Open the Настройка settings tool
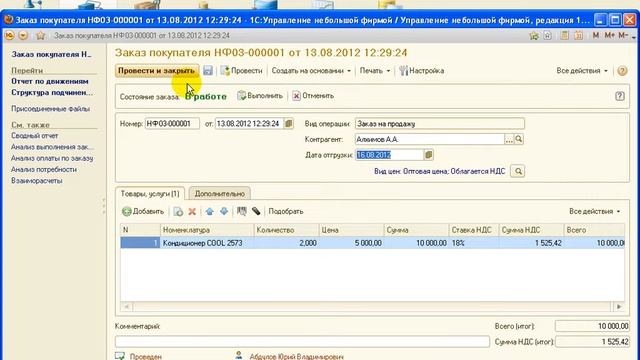This screenshot has width=640, height=360. point(422,71)
